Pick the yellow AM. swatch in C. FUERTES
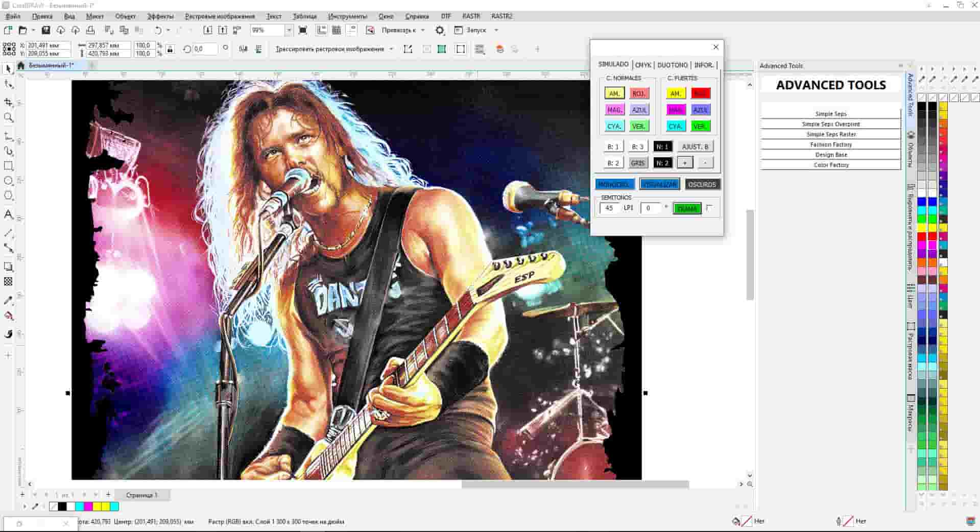This screenshot has width=980, height=532. coord(676,93)
